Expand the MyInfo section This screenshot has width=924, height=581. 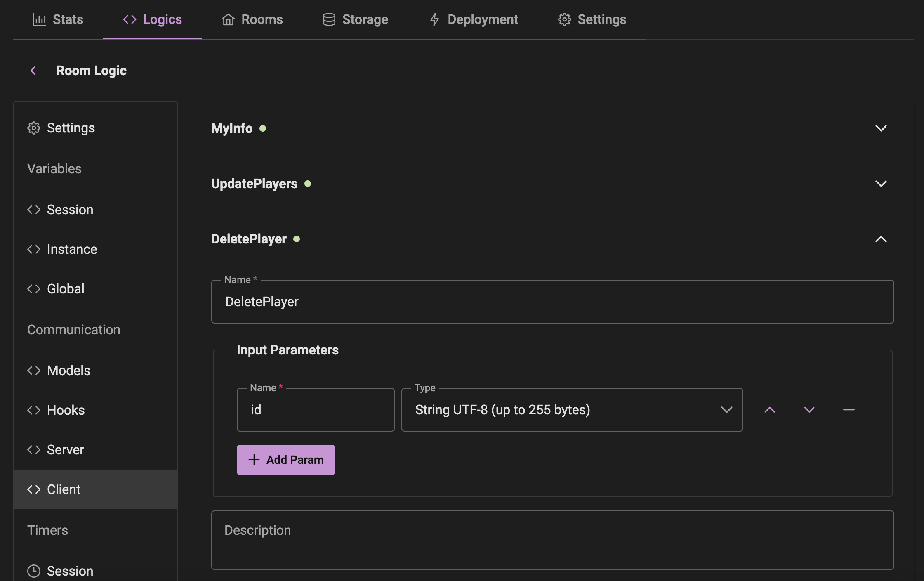881,128
